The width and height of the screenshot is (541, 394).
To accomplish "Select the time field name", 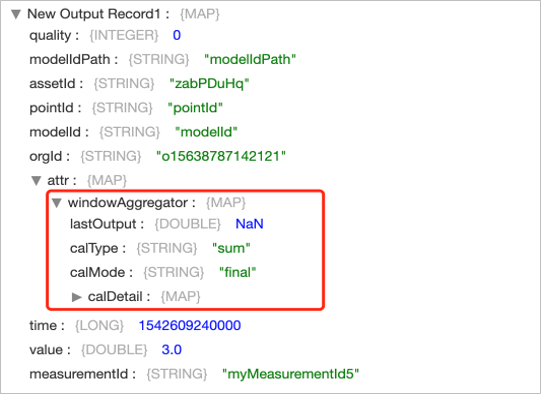I will tap(43, 325).
